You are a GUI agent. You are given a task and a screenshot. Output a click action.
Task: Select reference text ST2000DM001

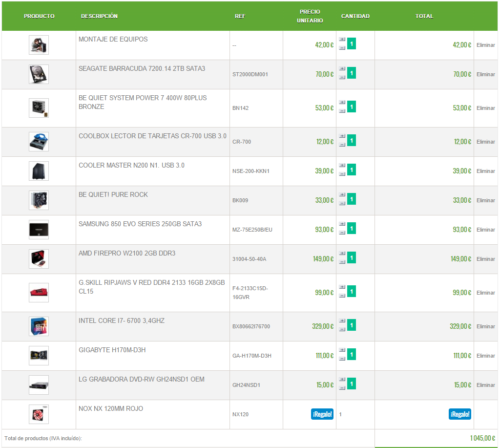coord(250,74)
